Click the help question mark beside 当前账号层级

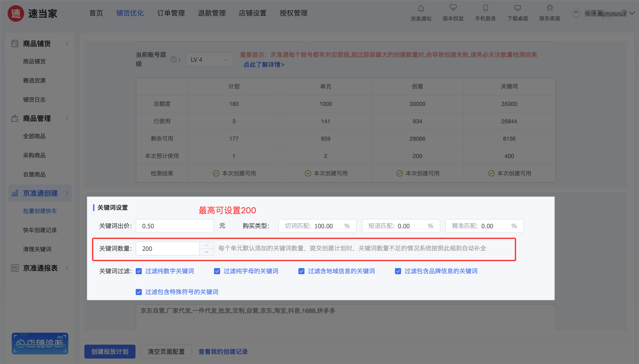pos(173,60)
